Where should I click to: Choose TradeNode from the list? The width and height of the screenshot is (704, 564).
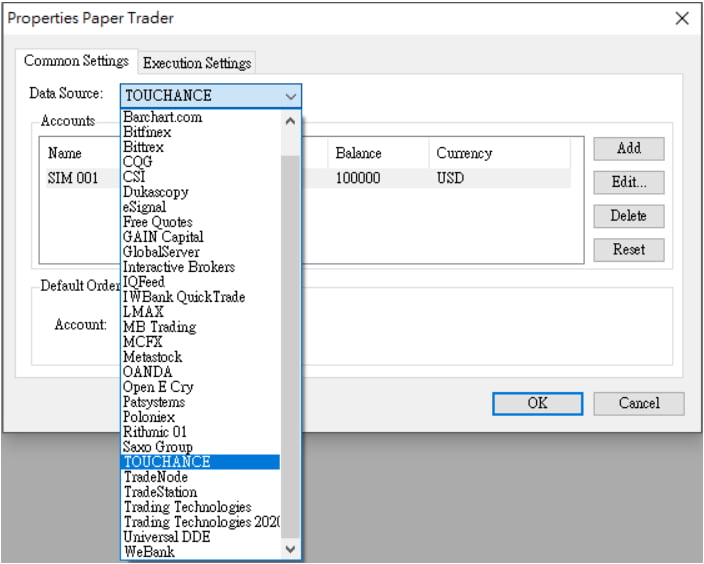(x=201, y=477)
